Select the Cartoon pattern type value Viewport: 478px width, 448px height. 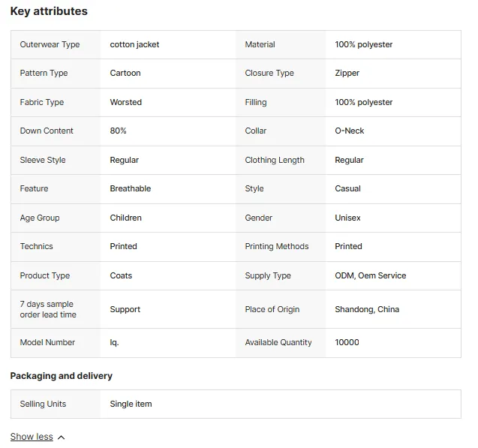click(x=125, y=73)
